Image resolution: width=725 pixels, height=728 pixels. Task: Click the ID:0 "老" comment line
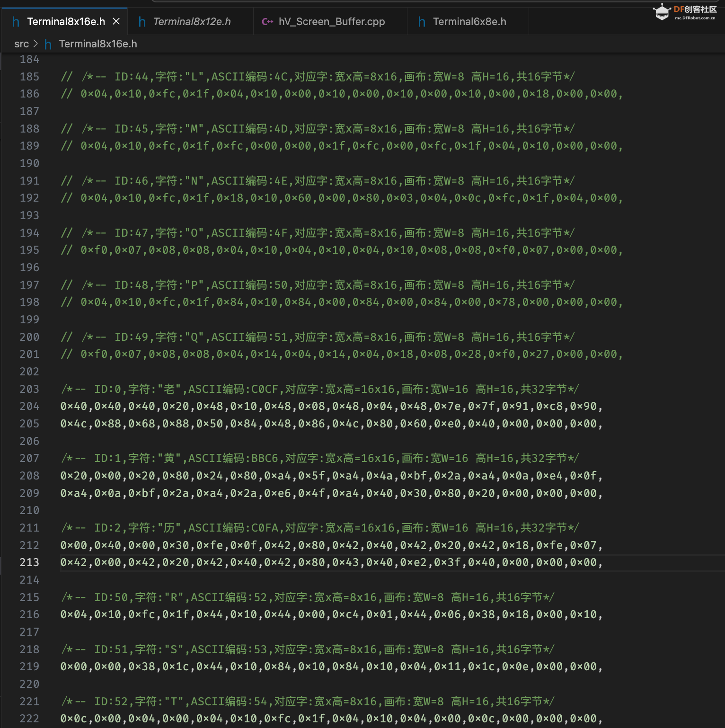pyautogui.click(x=320, y=389)
